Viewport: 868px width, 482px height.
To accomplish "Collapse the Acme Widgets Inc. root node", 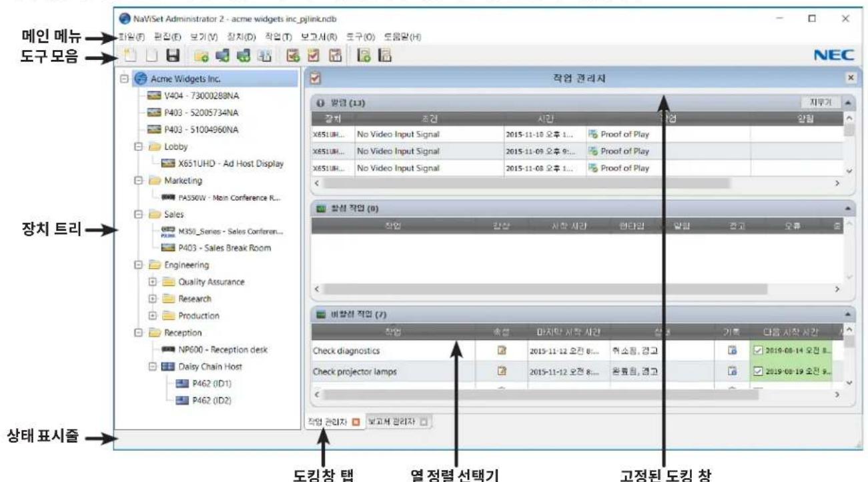I will click(123, 79).
